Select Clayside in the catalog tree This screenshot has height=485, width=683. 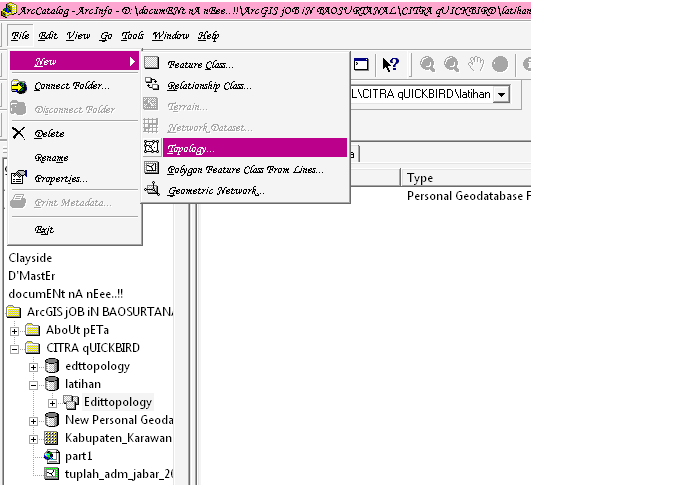(30, 258)
